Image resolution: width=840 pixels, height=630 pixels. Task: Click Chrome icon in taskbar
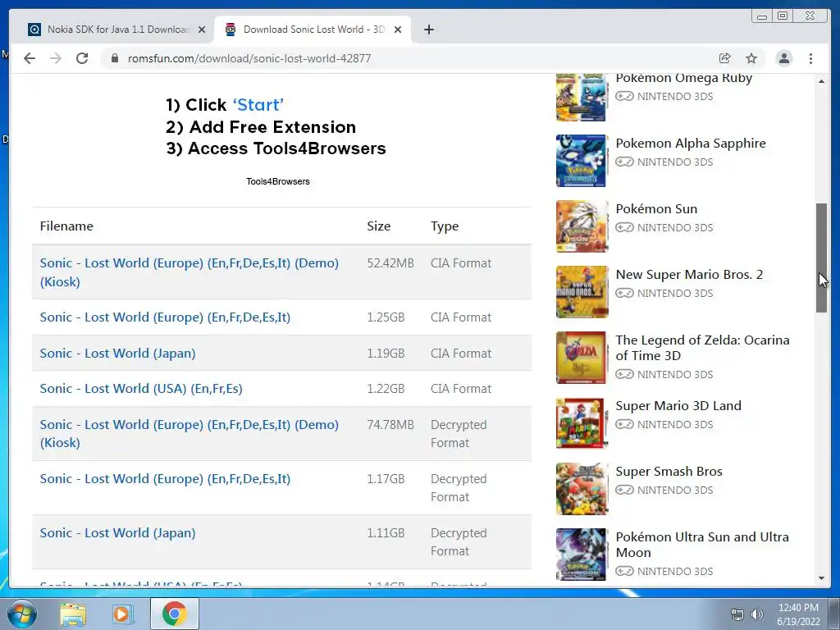pyautogui.click(x=174, y=614)
